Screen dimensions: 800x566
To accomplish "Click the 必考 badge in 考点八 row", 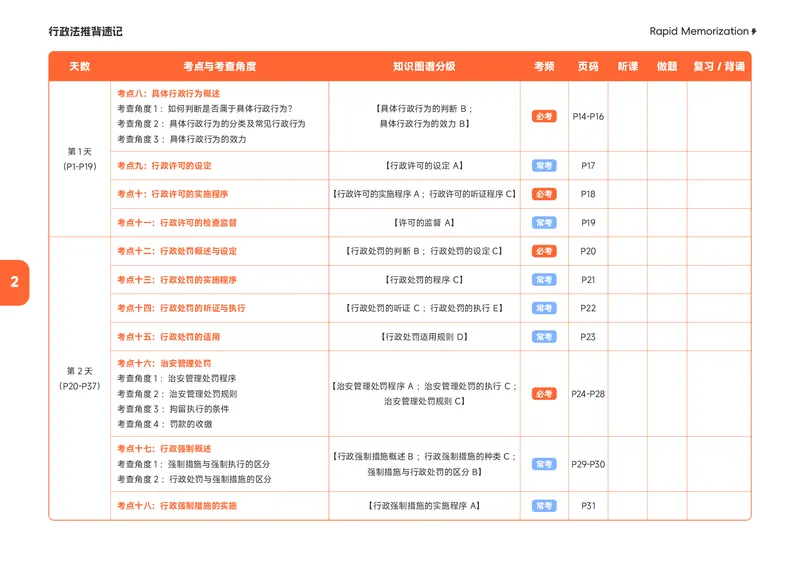I will pyautogui.click(x=544, y=116).
